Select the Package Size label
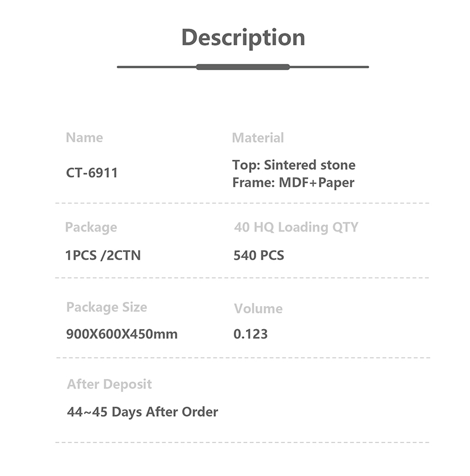470x476 pixels. (106, 307)
